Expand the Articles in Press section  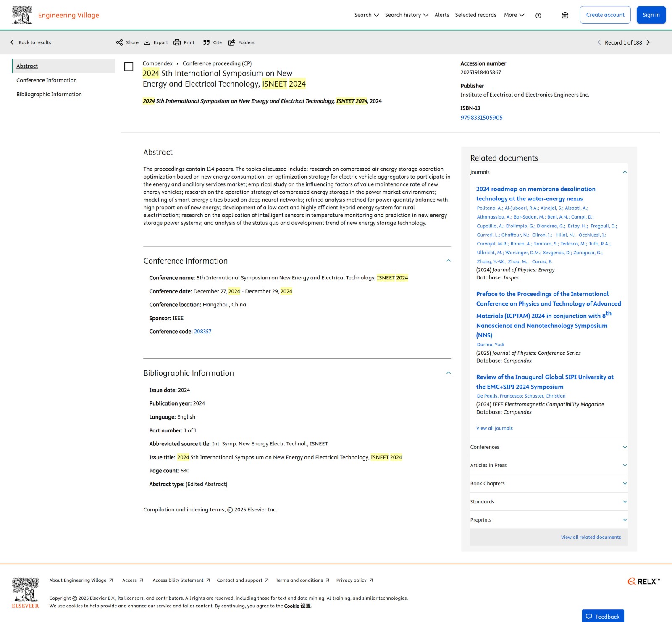click(625, 465)
